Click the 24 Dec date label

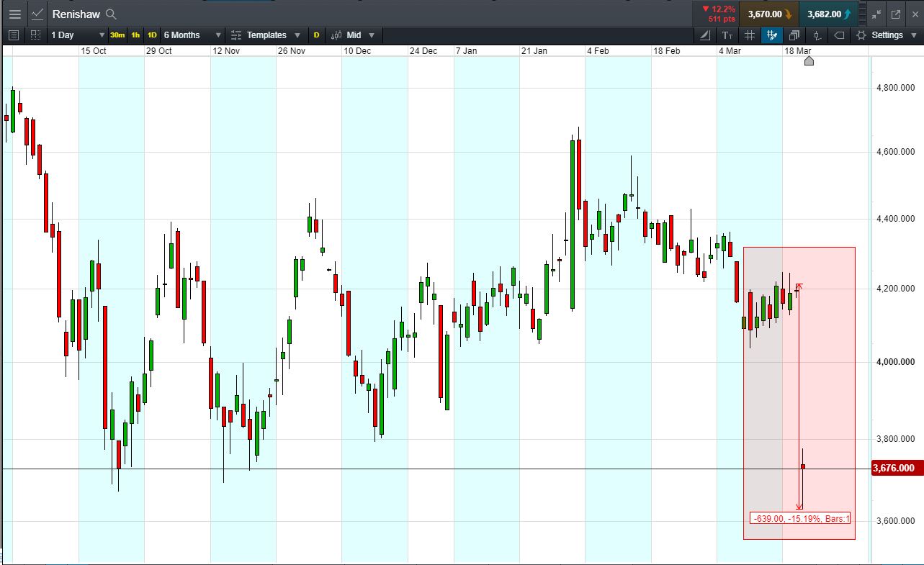coord(423,50)
